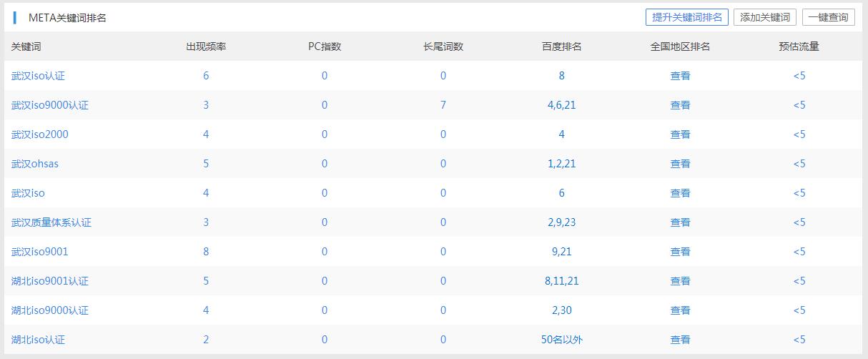This screenshot has height=359, width=868.
Task: Click Baidu rank 8,11,21
Action: pyautogui.click(x=562, y=281)
